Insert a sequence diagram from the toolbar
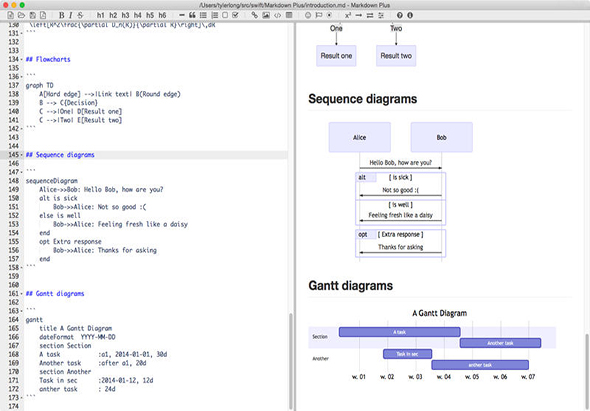 coord(370,15)
